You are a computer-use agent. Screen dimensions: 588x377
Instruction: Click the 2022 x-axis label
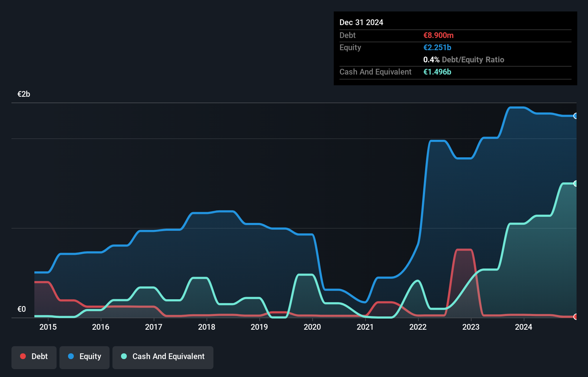coord(418,327)
